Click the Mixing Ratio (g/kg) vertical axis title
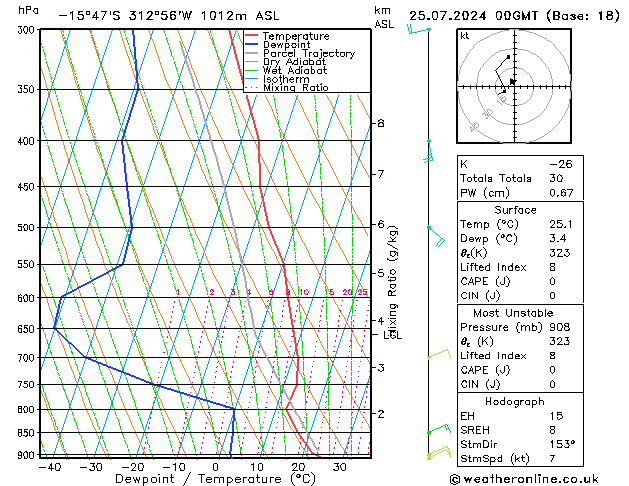 [x=392, y=280]
